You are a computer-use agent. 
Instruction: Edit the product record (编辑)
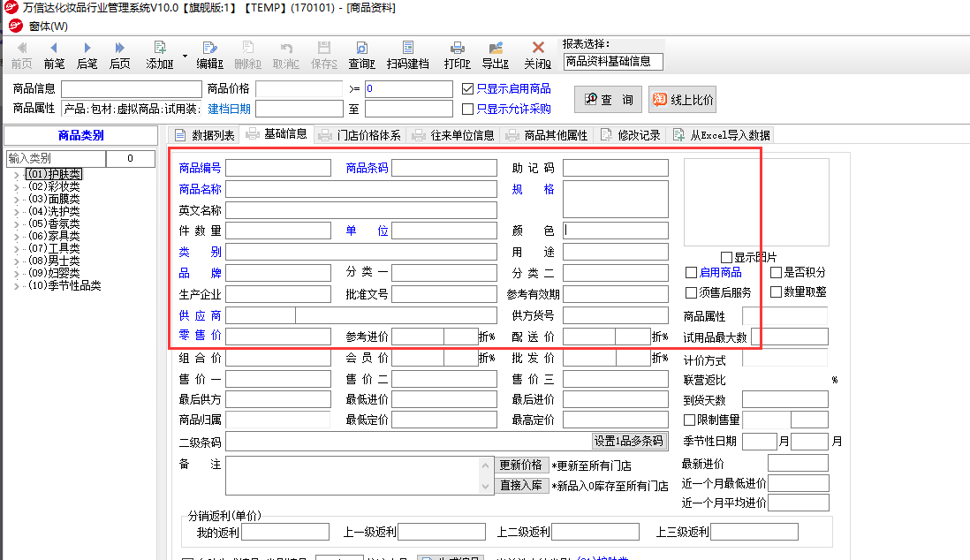[209, 56]
